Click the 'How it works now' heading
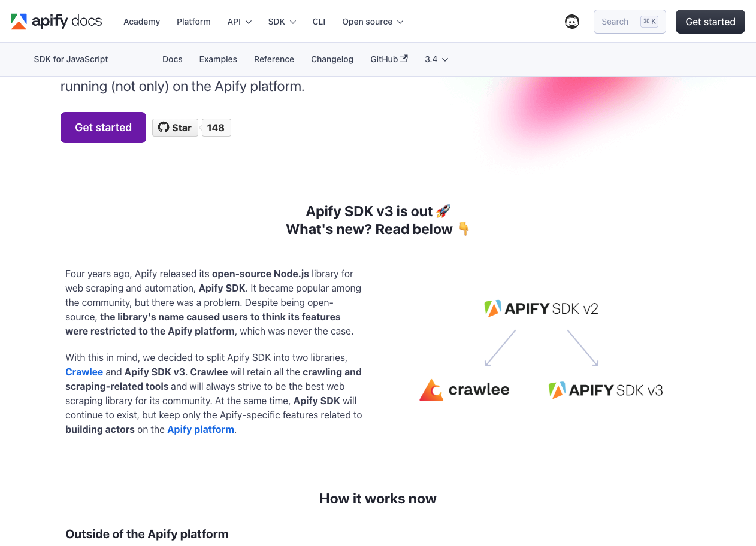756x546 pixels. 378,499
